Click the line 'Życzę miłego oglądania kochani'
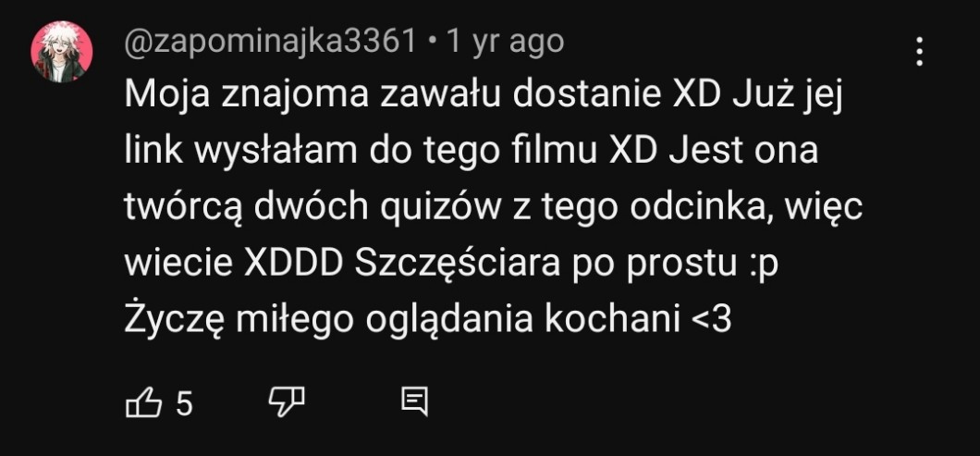Image resolution: width=980 pixels, height=456 pixels. tap(427, 319)
